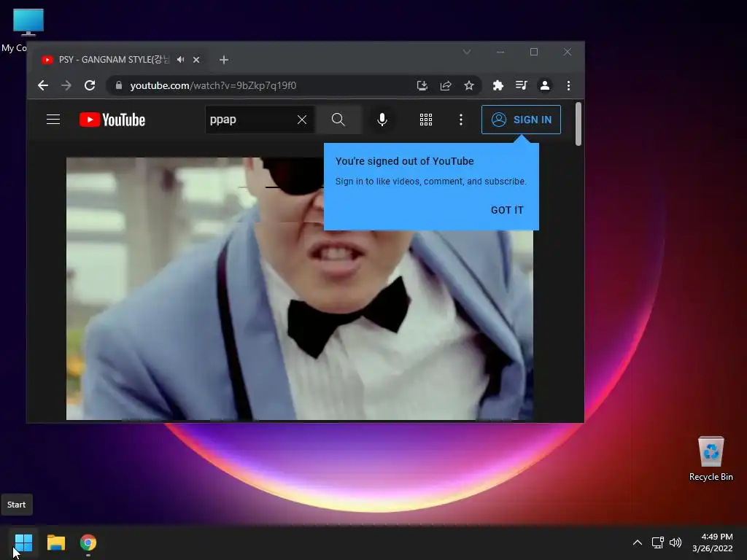Bookmark this page with the star icon

click(x=469, y=86)
